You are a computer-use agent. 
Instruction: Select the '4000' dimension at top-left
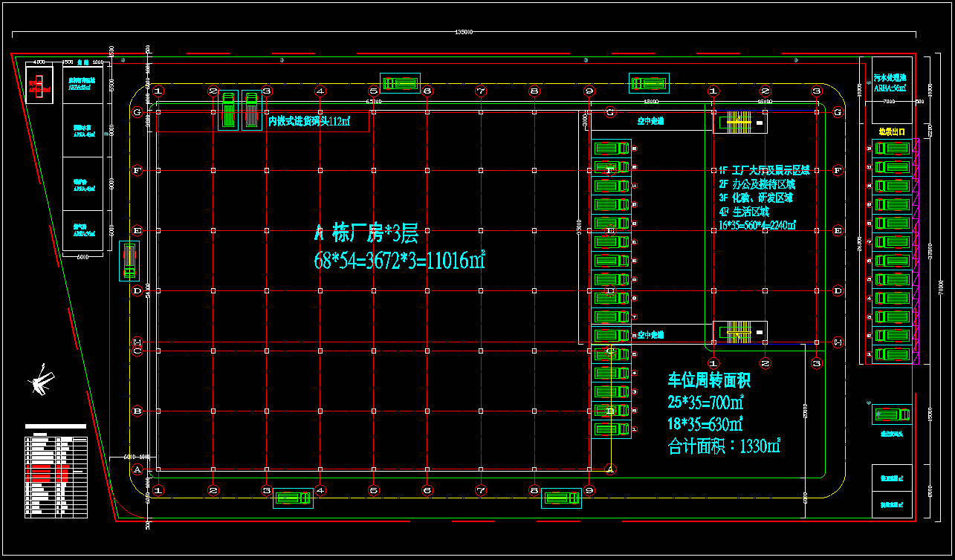tap(39, 62)
